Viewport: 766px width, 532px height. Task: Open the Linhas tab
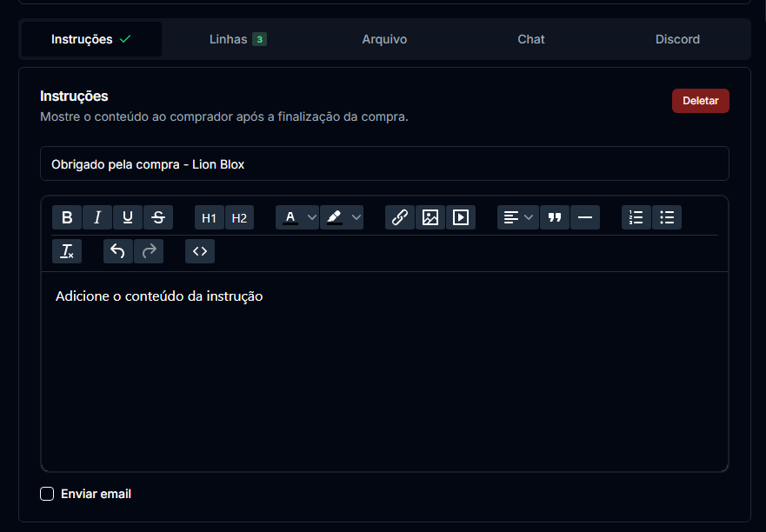pyautogui.click(x=238, y=39)
